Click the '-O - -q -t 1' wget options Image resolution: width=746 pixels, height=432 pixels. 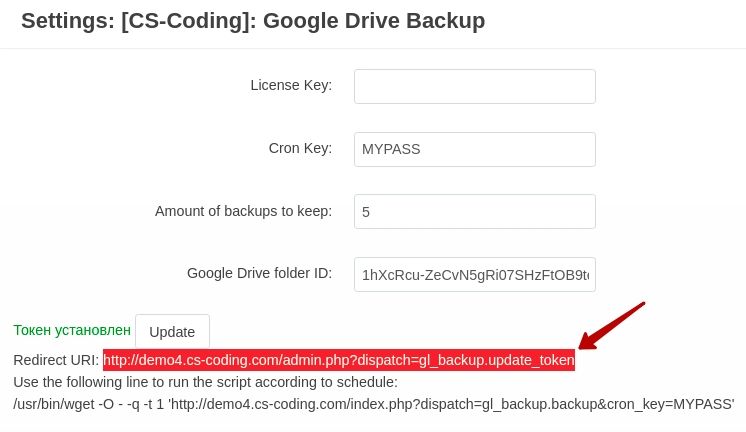[131, 404]
